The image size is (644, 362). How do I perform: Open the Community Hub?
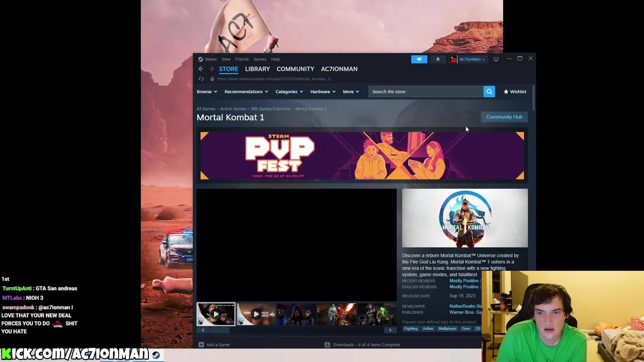(504, 117)
